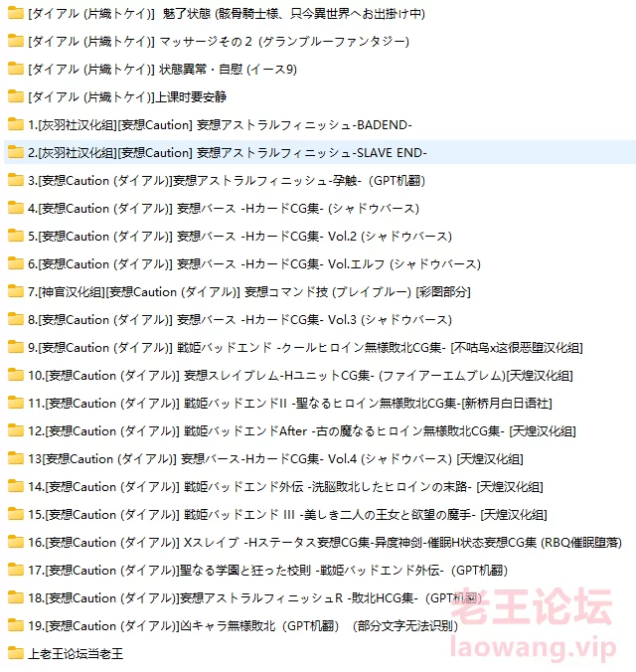Screen dimensions: 636x672
Task: Click folder icon of row numbered 15.
Action: click(x=16, y=515)
